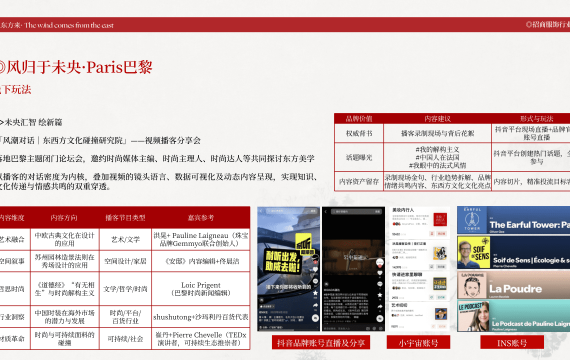Tap the round music disc in the yellow-headline Douyin screenshot
This screenshot has height=360, width=570.
[x=315, y=318]
